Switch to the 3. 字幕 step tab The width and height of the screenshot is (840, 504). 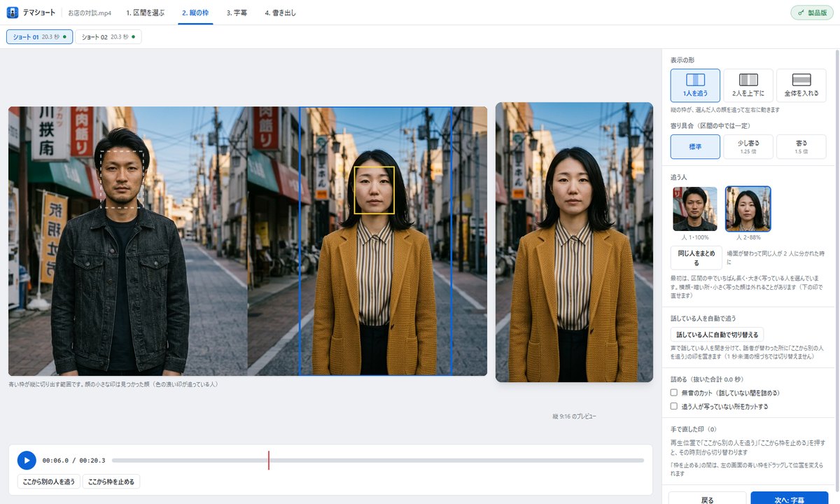click(238, 13)
